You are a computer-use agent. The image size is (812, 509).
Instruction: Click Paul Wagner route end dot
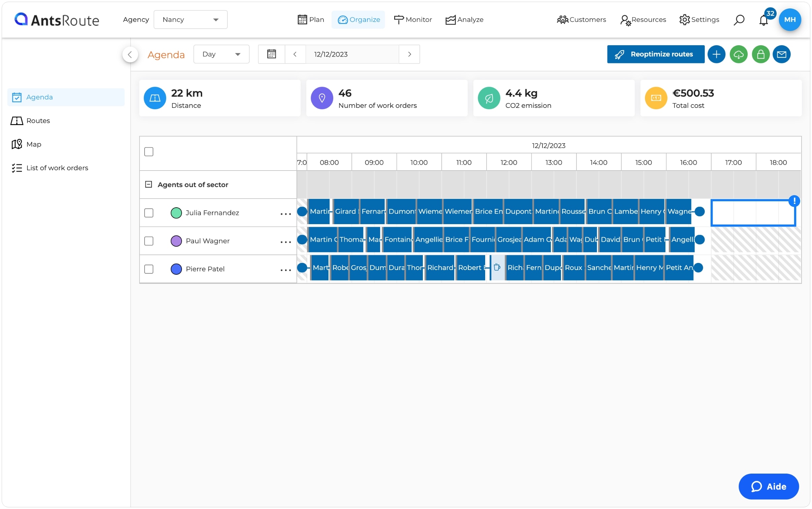699,239
